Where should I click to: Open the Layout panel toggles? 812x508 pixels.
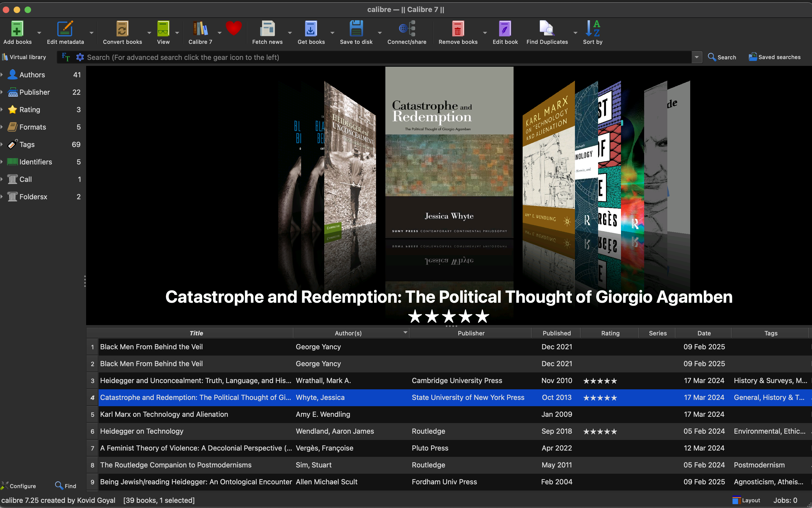(x=746, y=500)
